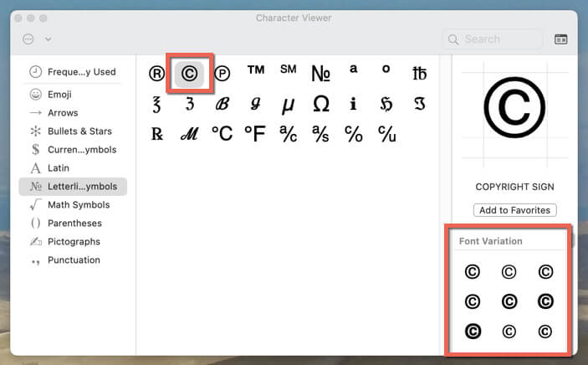Screen dimensions: 588x365
Task: Select the degrees Fahrenheit ℉ symbol
Action: point(255,133)
